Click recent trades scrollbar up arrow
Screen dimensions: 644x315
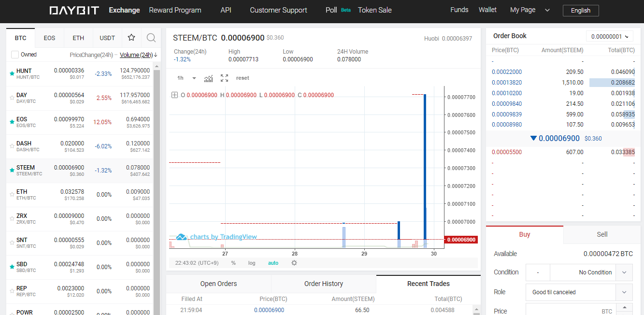(477, 309)
